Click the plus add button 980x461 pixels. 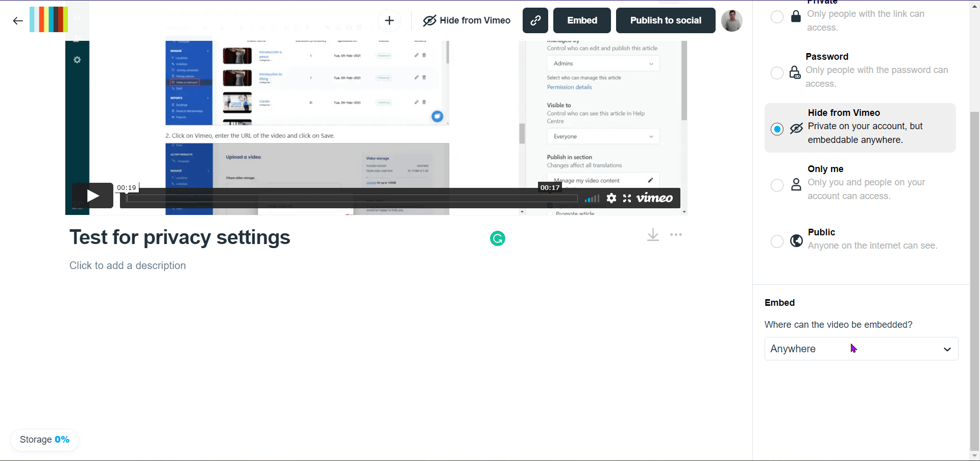click(x=389, y=20)
